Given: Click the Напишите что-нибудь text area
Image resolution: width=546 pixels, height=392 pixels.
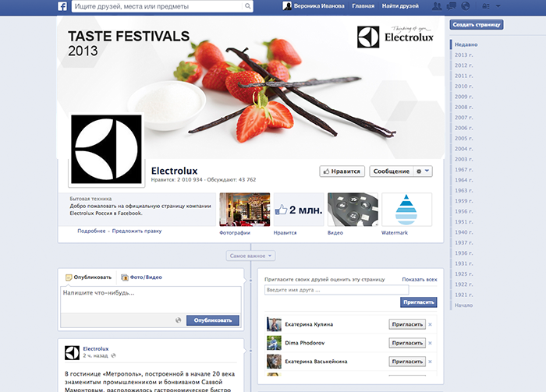Looking at the screenshot, I should pos(151,299).
